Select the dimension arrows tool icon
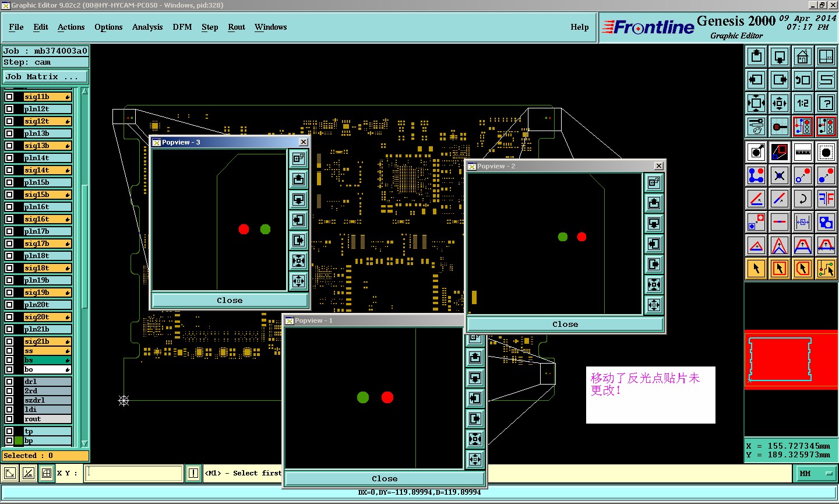839x504 pixels. [803, 222]
